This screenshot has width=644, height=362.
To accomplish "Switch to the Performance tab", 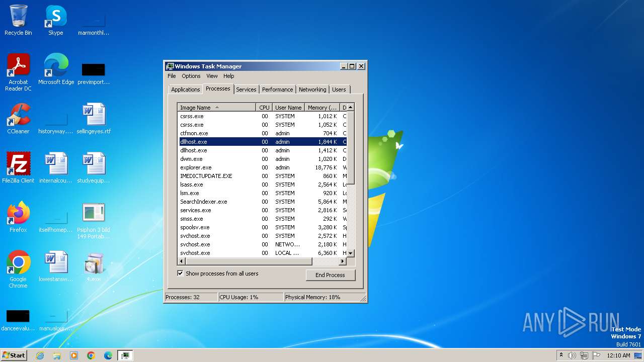I will [277, 89].
